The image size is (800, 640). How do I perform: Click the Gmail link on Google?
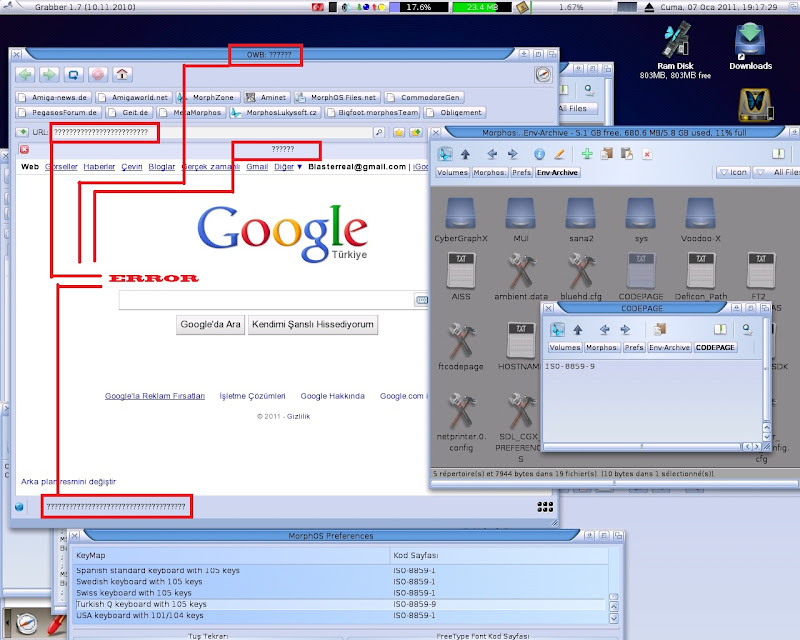coord(257,166)
